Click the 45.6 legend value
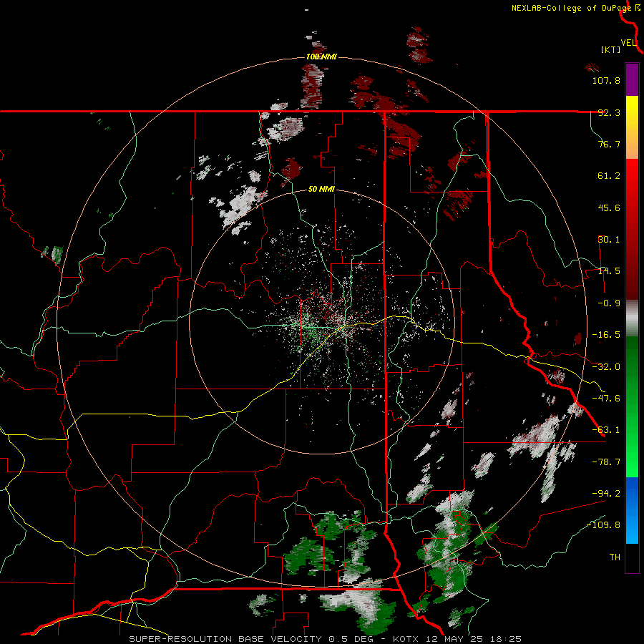Screen dimensions: 644x644 coord(609,208)
